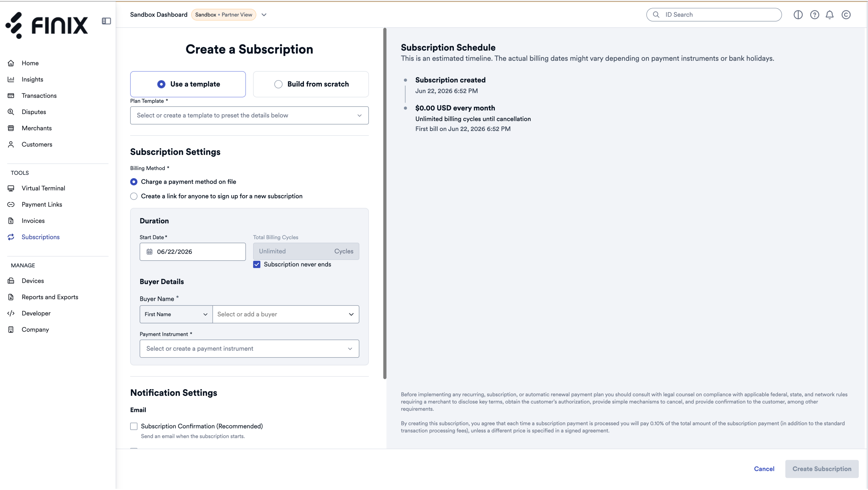
Task: Toggle the contrast theme icon in header
Action: (798, 15)
